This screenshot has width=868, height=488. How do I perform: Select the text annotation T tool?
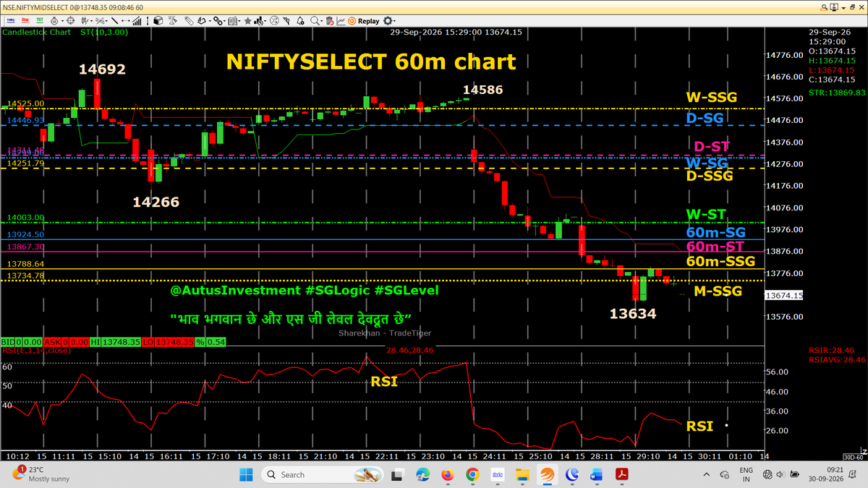(172, 21)
